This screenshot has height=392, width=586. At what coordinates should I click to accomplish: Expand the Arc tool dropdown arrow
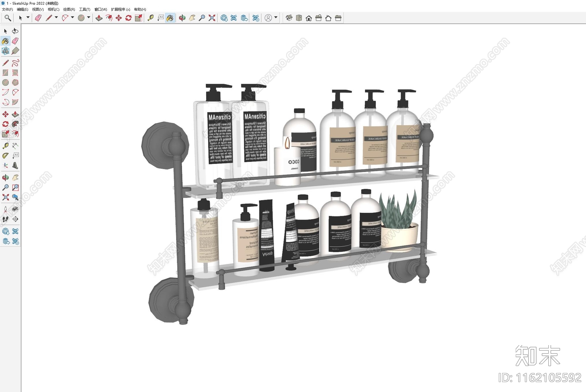pos(73,18)
